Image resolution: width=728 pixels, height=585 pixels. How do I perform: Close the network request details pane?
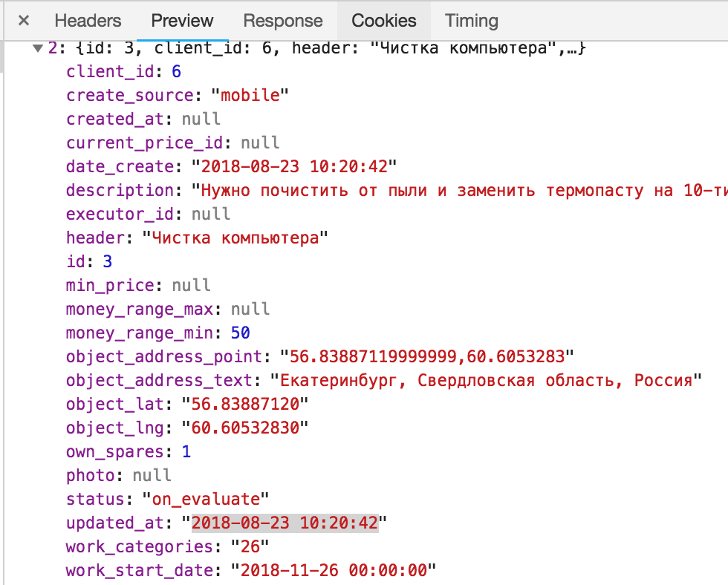(x=22, y=21)
